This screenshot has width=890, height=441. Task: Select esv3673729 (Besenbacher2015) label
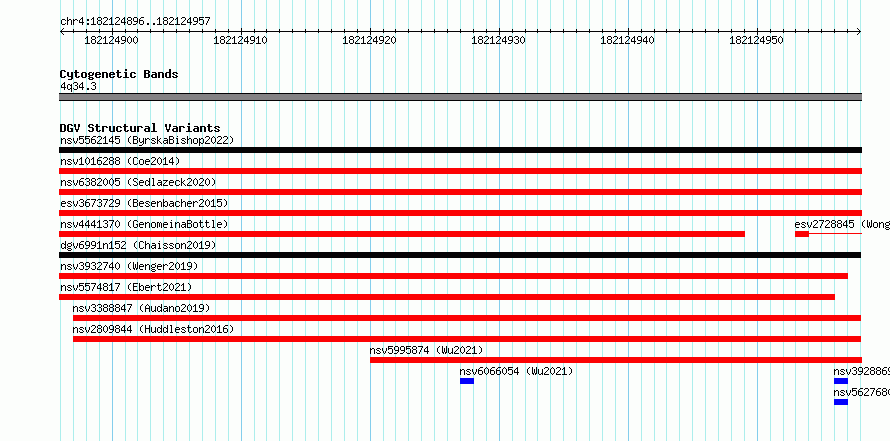pyautogui.click(x=144, y=203)
